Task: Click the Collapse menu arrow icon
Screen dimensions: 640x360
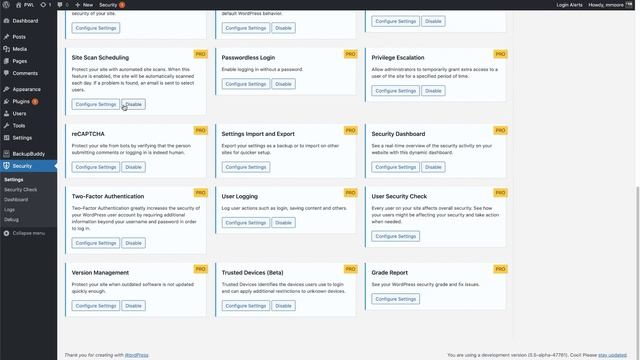Action: tap(7, 233)
